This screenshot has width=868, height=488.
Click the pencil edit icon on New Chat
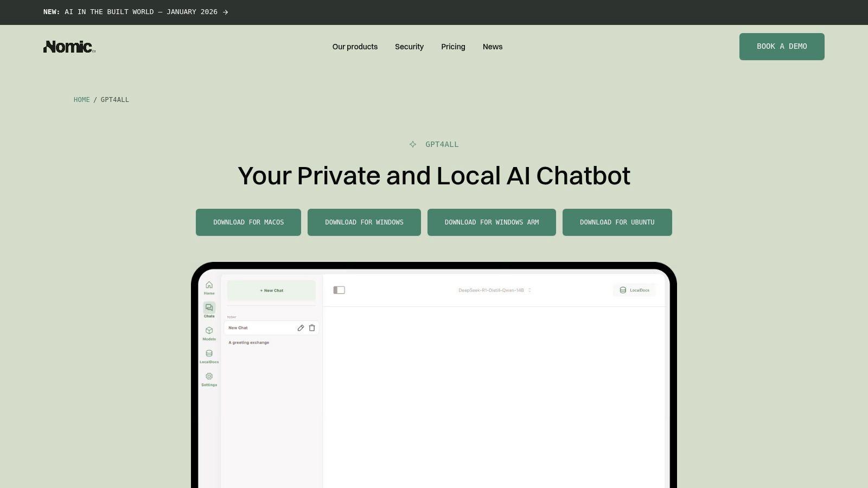[301, 328]
